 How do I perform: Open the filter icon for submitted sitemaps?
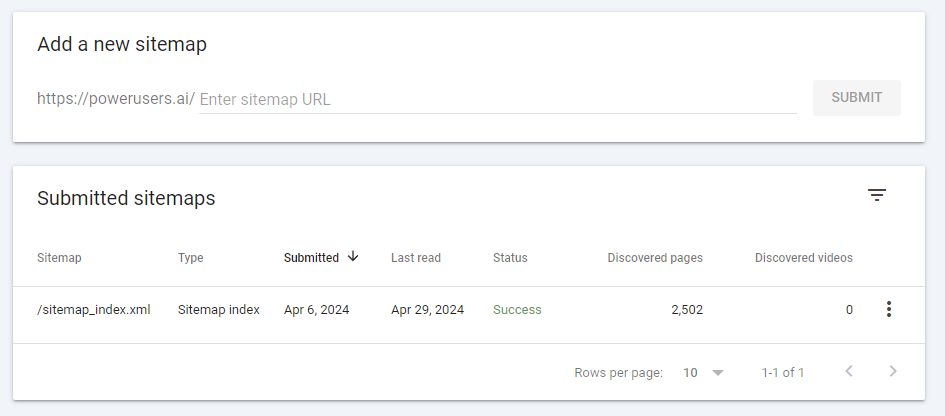point(877,195)
